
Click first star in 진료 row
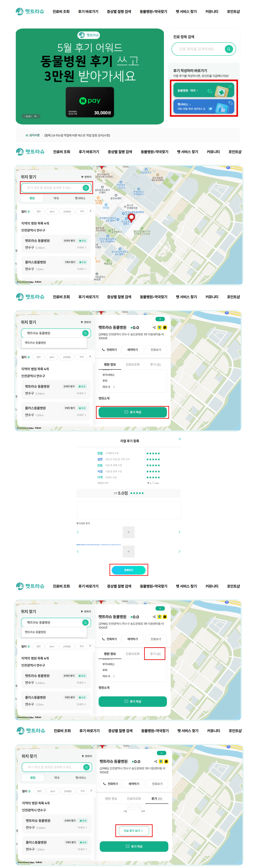[147, 465]
